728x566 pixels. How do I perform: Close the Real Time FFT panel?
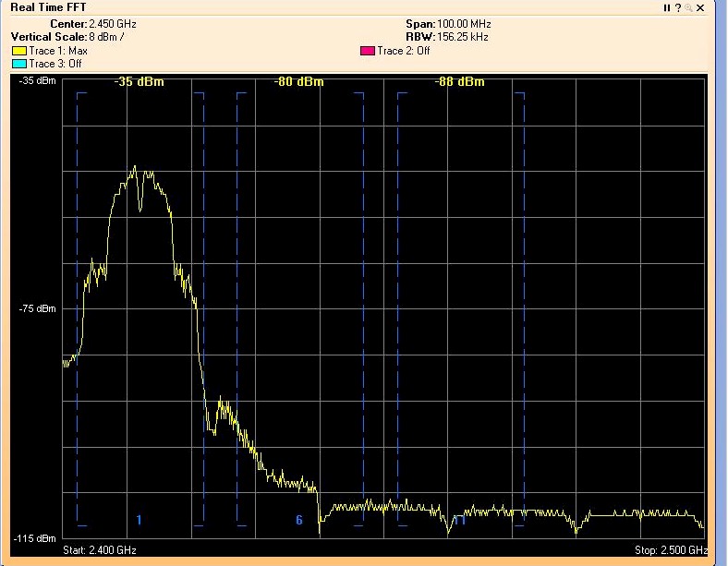pyautogui.click(x=700, y=8)
